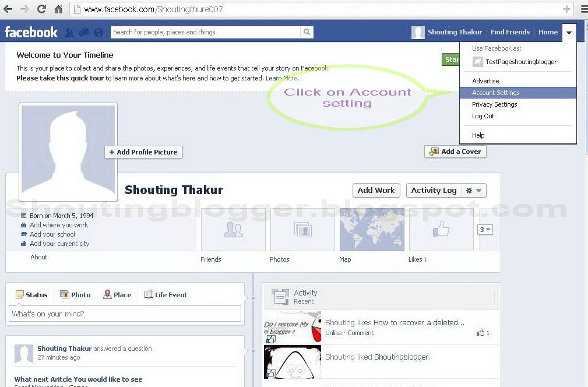The width and height of the screenshot is (588, 387).
Task: Open the Notifications globe icon
Action: tap(98, 33)
